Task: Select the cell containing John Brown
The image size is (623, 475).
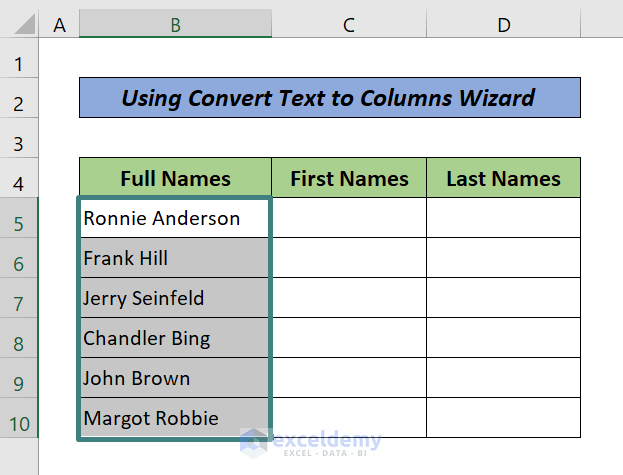Action: [175, 378]
